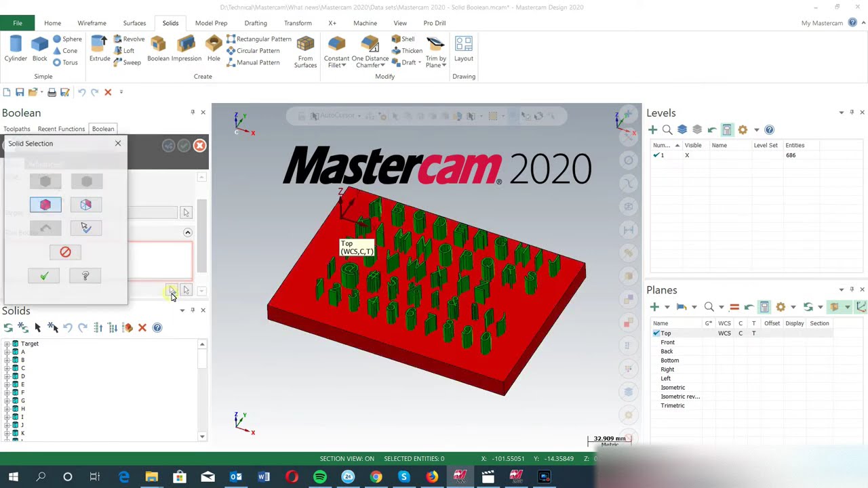Create solid From Surfaces
868x488 pixels.
click(x=305, y=52)
